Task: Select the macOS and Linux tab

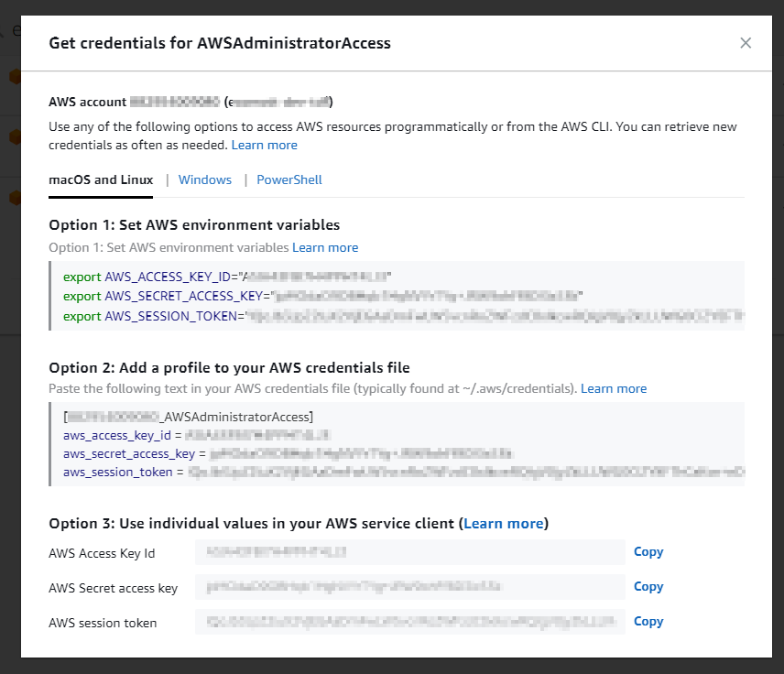Action: coord(101,180)
